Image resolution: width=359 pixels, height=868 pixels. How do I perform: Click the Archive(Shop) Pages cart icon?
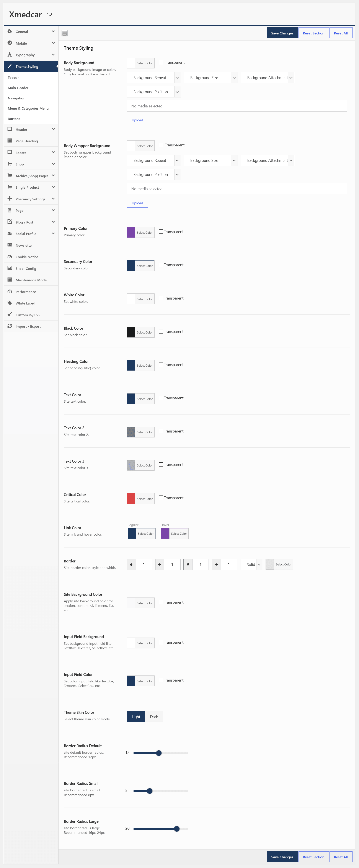pos(10,176)
